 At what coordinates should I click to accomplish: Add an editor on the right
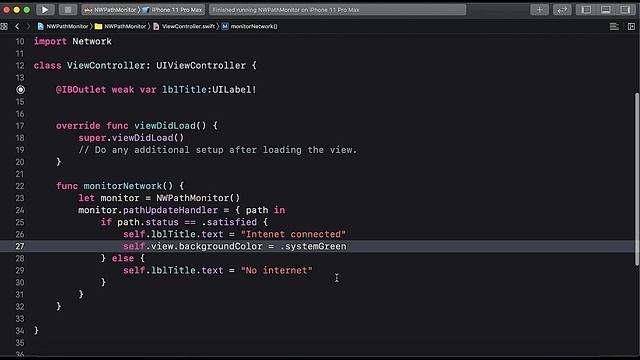click(x=631, y=27)
